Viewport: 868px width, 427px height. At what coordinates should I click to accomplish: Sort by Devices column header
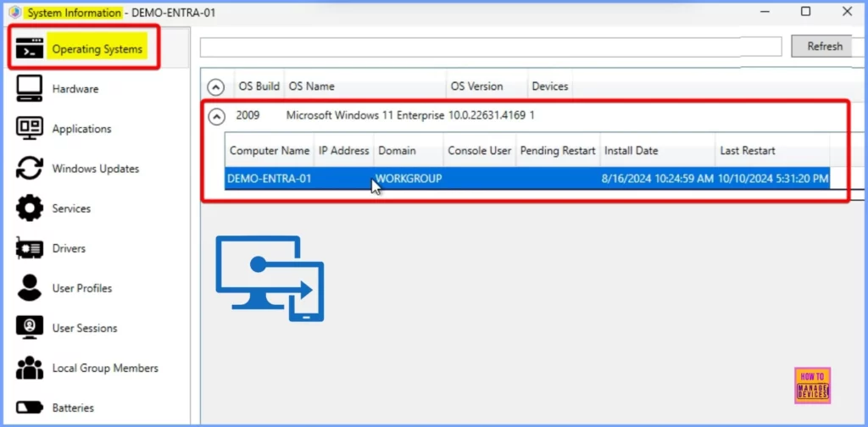click(x=549, y=86)
